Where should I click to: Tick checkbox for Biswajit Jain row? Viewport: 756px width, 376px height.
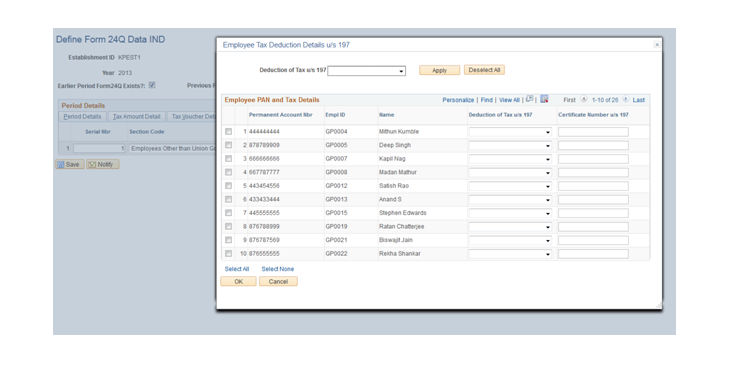(229, 240)
